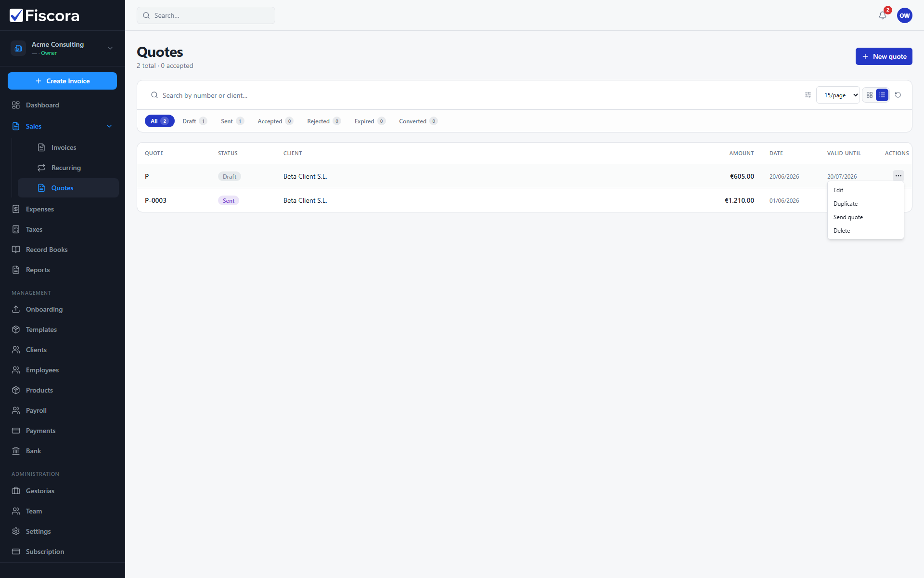924x578 pixels.
Task: Click the refresh icon in quotes toolbar
Action: 898,95
